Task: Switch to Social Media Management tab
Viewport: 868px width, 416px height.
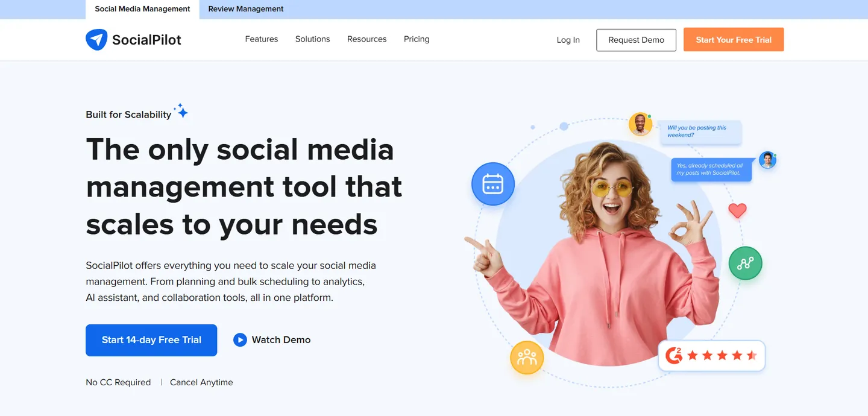Action: pos(143,9)
